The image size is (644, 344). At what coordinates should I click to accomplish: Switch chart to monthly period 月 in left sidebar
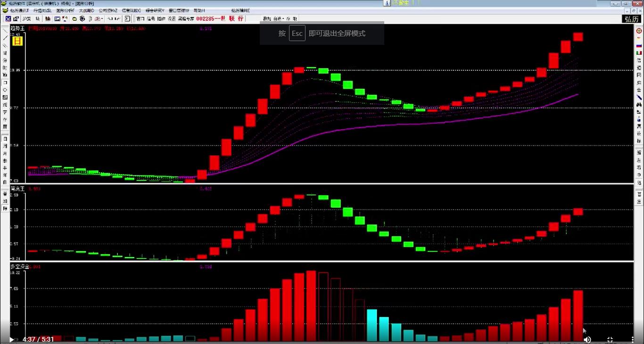pyautogui.click(x=5, y=153)
